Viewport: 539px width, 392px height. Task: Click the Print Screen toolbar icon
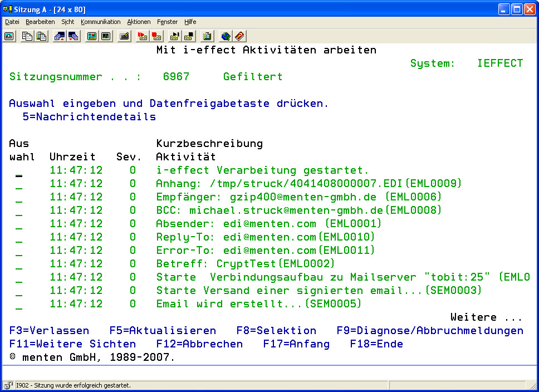click(x=9, y=36)
